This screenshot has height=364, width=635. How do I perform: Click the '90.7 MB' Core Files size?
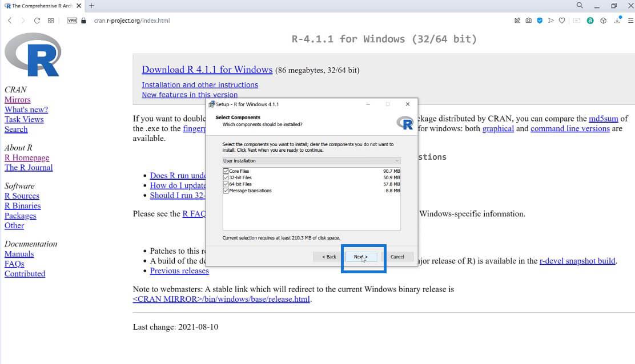tap(391, 171)
